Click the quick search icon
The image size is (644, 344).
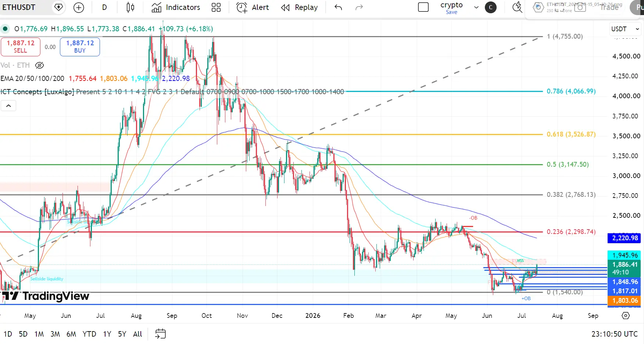(x=518, y=7)
